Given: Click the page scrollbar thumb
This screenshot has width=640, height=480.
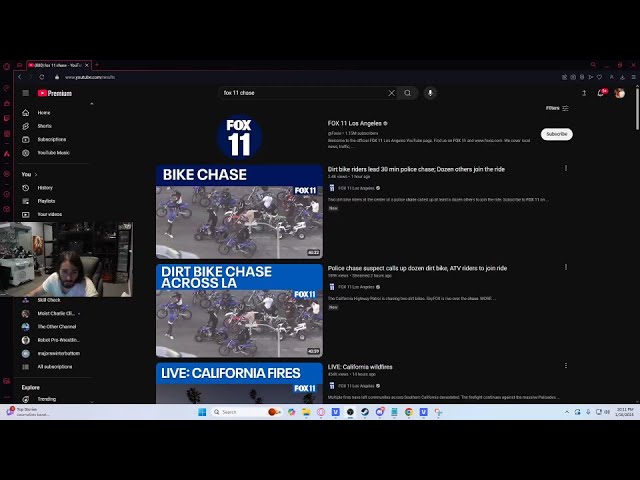Looking at the screenshot, I should click(x=637, y=109).
